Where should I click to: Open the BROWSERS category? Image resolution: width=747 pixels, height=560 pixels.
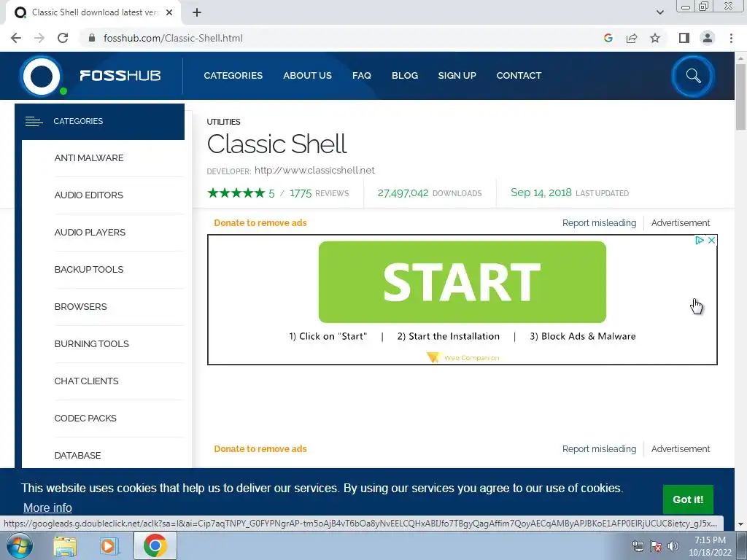tap(80, 307)
